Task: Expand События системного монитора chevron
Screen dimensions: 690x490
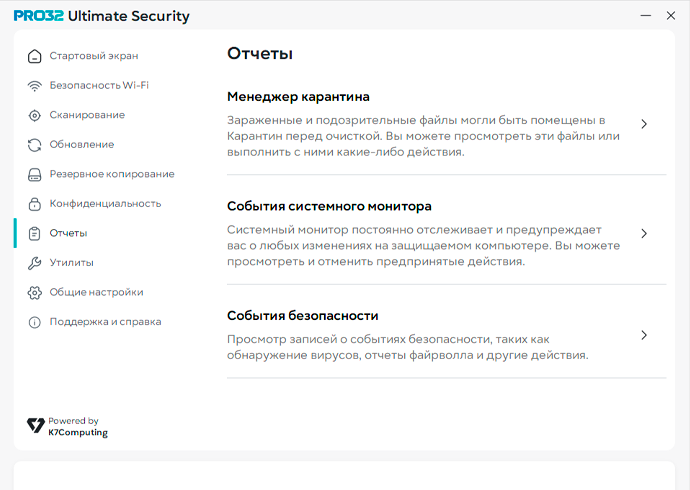Action: tap(644, 233)
